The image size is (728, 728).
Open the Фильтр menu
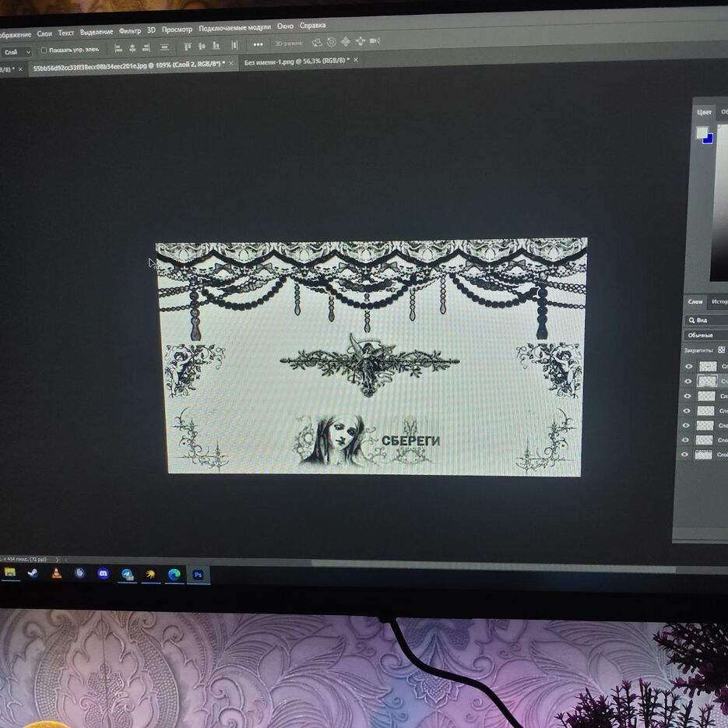point(130,32)
